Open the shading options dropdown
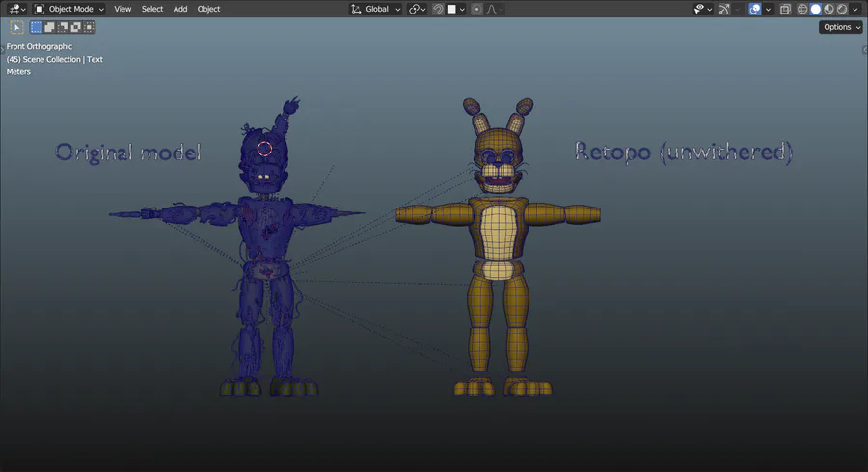This screenshot has width=868, height=472. tap(855, 9)
